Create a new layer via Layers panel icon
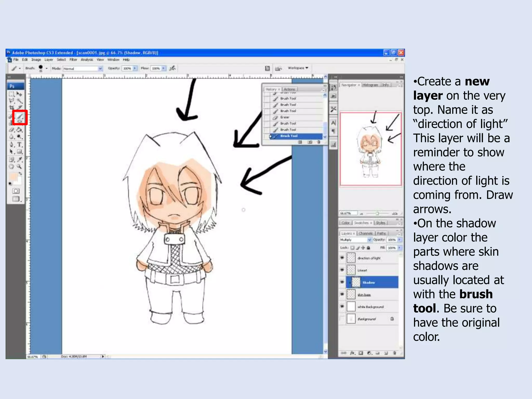532x399 pixels. point(386,353)
